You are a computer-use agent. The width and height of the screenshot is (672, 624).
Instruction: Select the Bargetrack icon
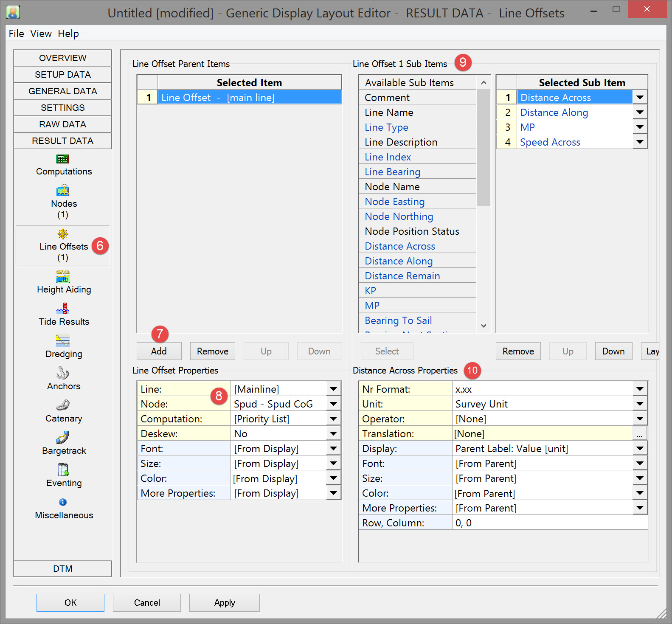coord(62,438)
